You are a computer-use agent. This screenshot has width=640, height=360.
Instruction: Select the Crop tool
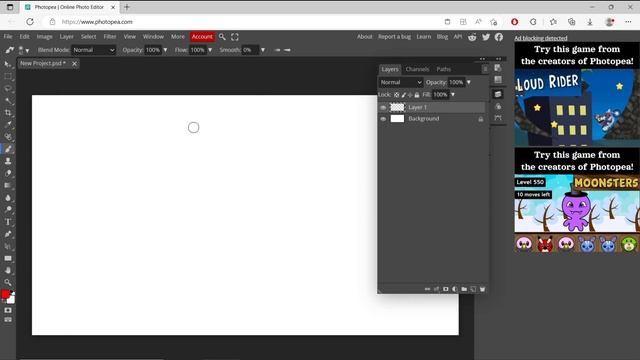(x=8, y=113)
